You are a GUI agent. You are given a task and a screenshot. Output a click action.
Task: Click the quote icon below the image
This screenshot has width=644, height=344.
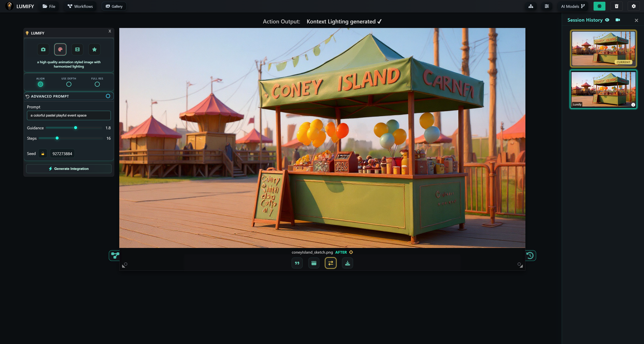click(297, 263)
